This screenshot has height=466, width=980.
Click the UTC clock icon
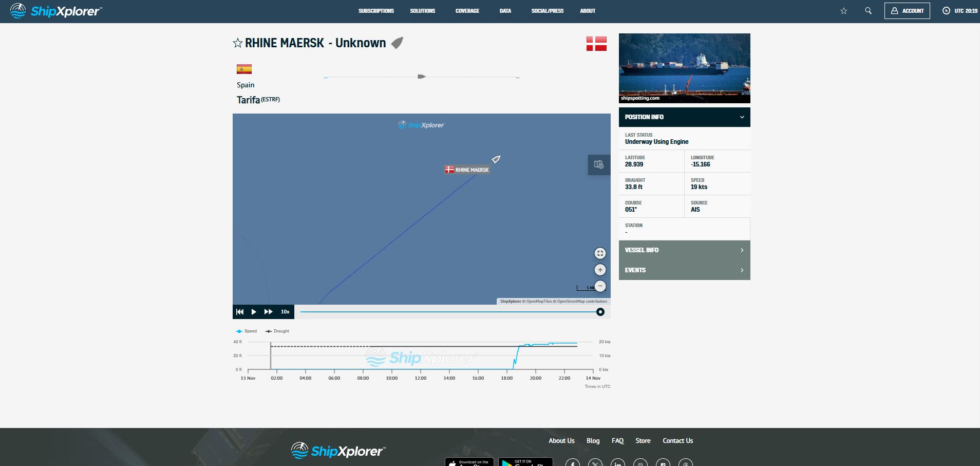click(x=946, y=11)
